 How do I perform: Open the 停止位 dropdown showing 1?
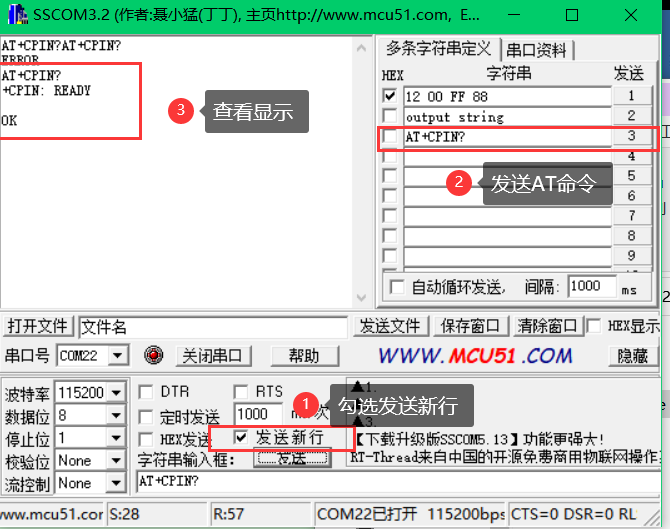coord(116,438)
